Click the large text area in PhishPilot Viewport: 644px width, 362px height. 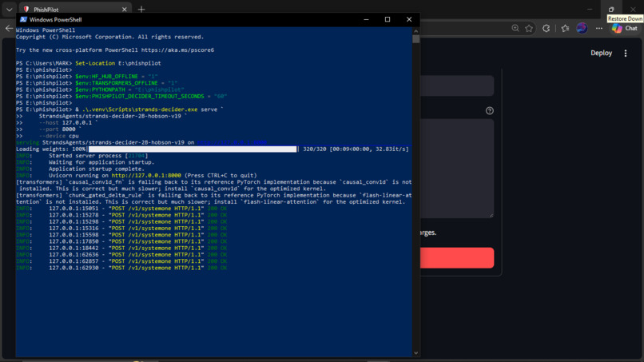point(457,169)
